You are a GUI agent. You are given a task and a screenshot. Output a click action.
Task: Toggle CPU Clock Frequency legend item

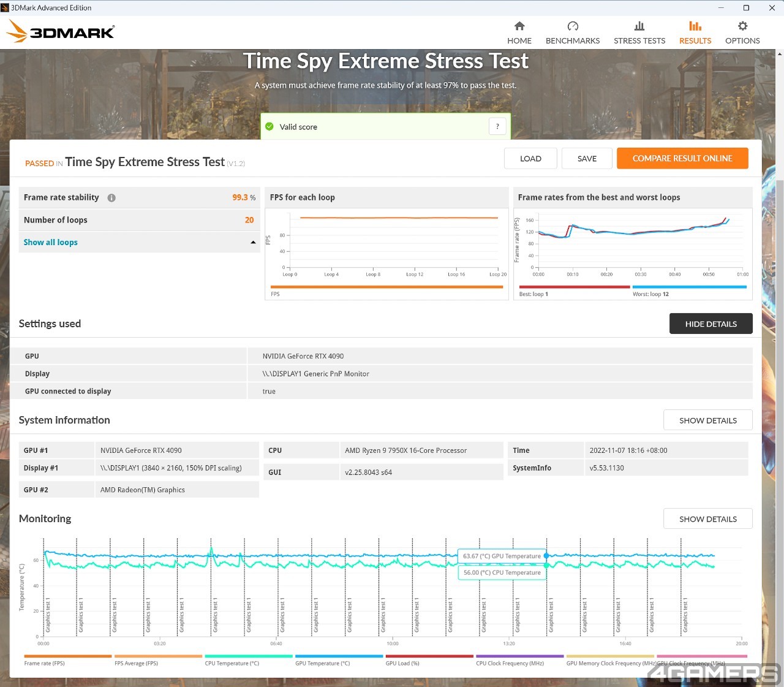click(x=520, y=659)
